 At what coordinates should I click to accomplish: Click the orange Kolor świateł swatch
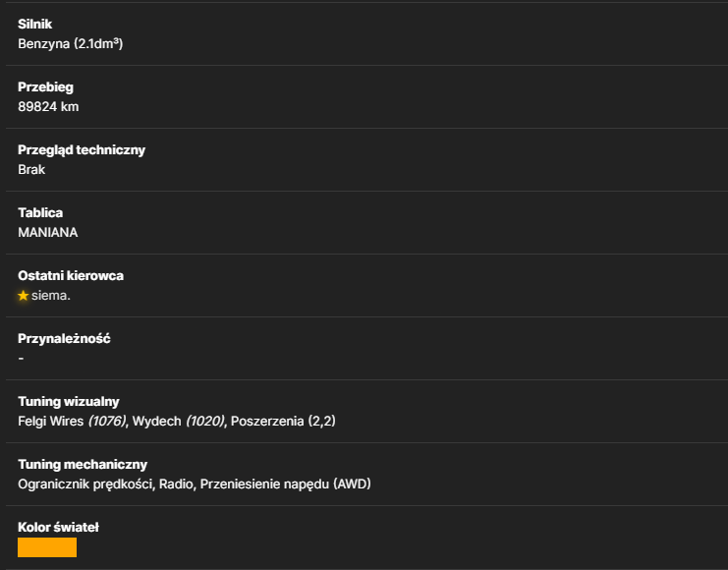click(x=47, y=547)
